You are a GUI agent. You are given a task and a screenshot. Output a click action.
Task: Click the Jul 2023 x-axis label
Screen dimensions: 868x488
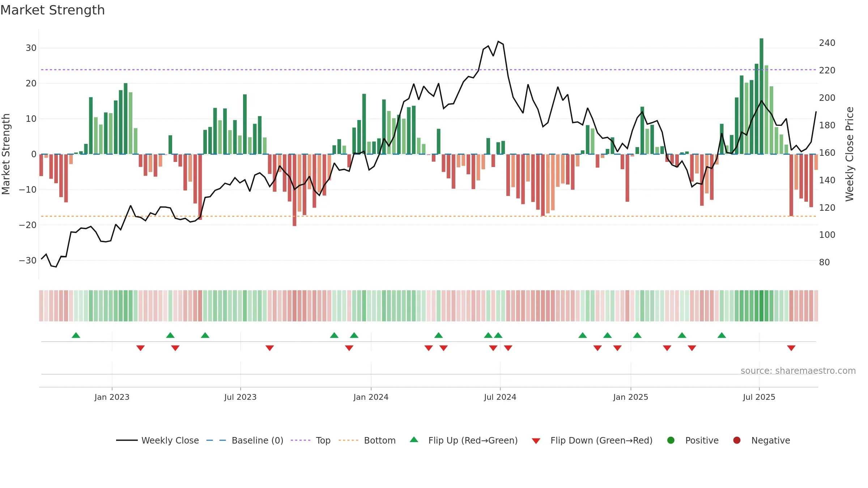pyautogui.click(x=241, y=397)
